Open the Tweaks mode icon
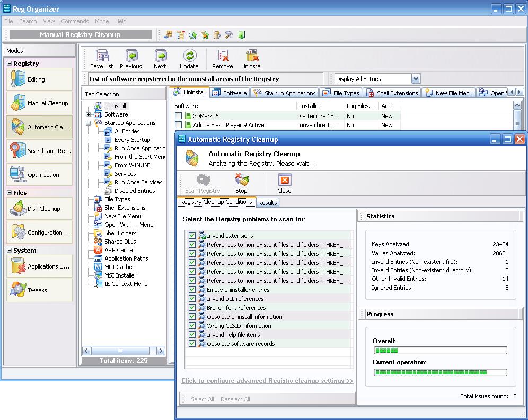528x420 pixels. [x=39, y=290]
